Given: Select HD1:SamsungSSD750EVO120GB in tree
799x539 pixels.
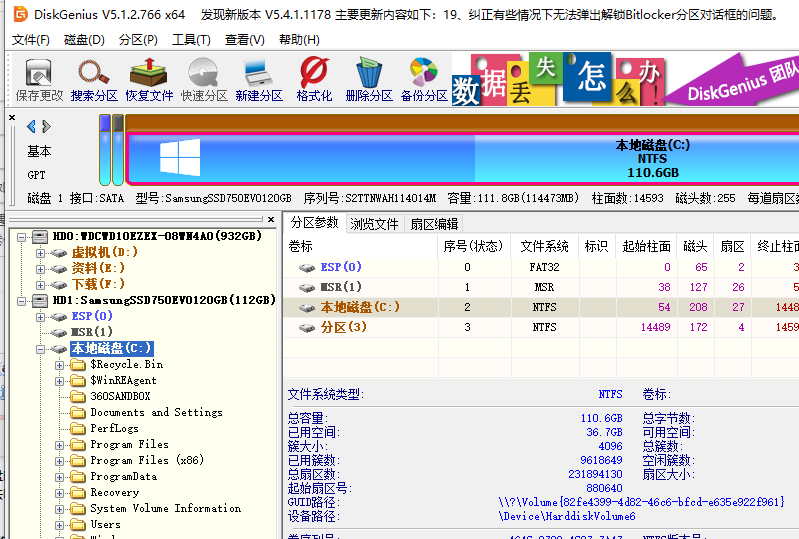Looking at the screenshot, I should click(x=164, y=301).
